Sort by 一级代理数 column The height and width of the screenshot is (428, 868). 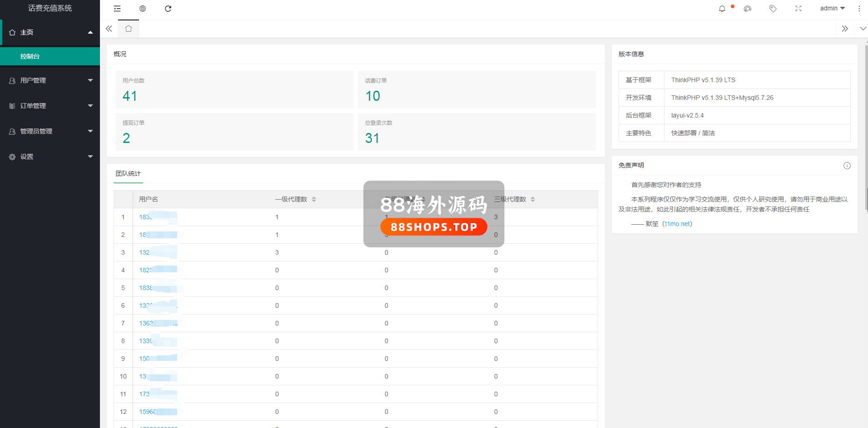(314, 199)
